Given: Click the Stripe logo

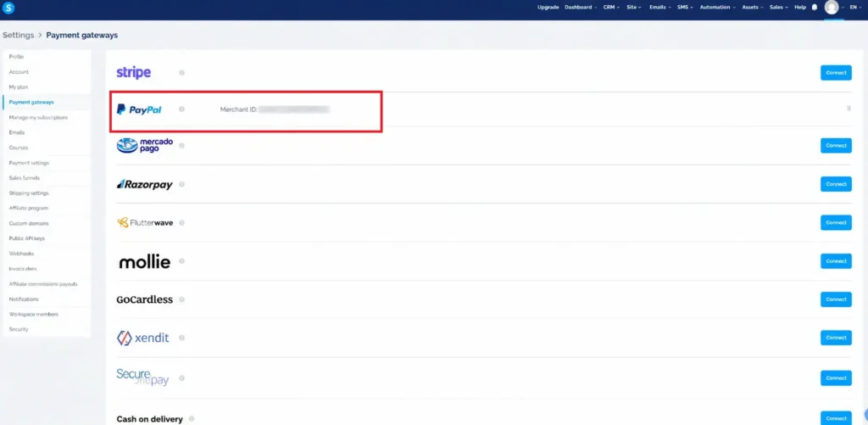Looking at the screenshot, I should 133,73.
